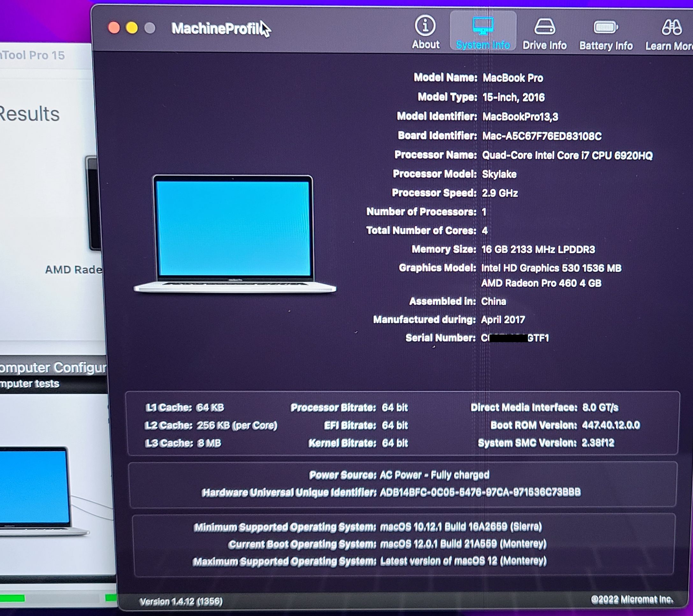Click the red close window button
The height and width of the screenshot is (616, 693).
click(x=114, y=28)
